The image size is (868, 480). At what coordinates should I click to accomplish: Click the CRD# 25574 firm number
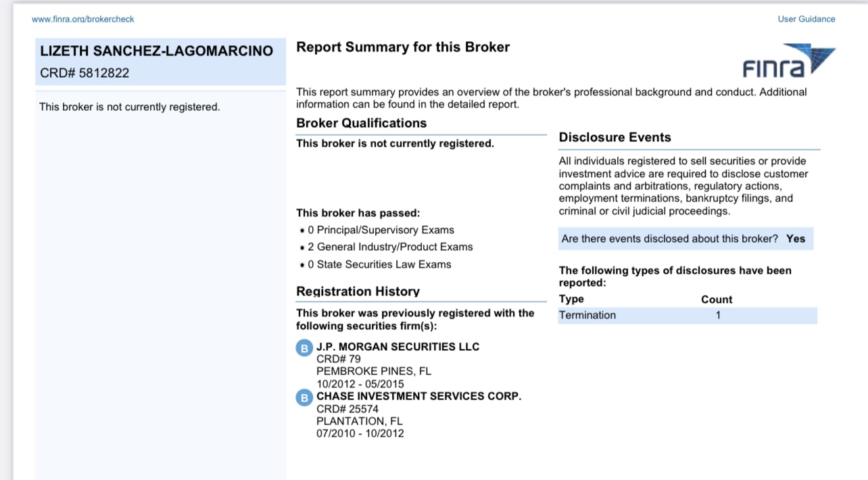point(347,409)
